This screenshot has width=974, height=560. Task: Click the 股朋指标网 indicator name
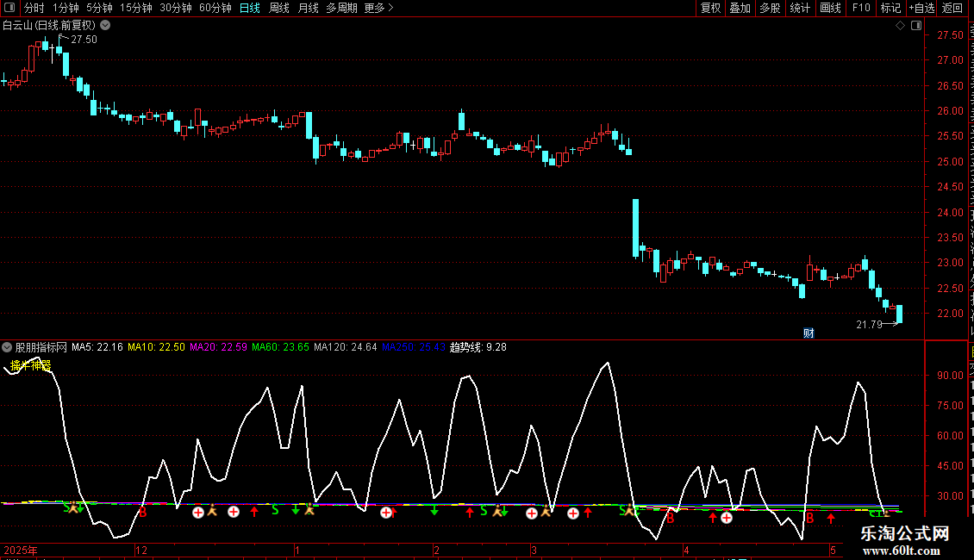tap(41, 347)
